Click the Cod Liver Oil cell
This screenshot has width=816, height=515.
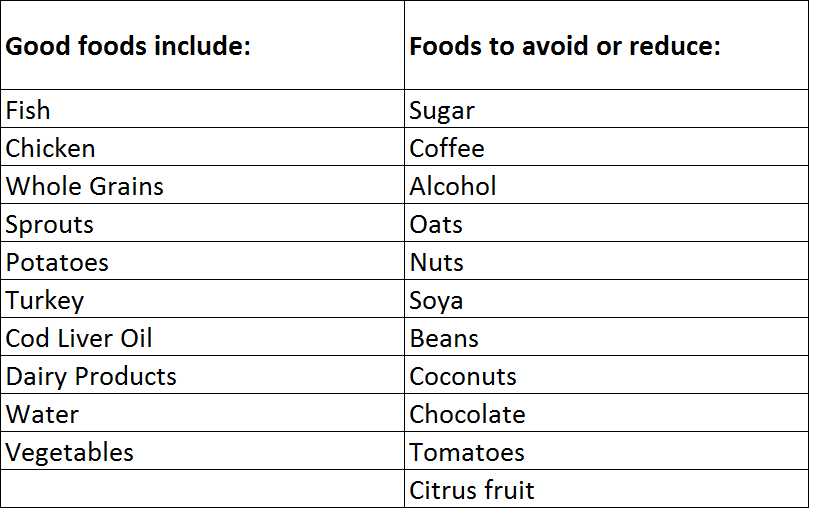tap(202, 337)
